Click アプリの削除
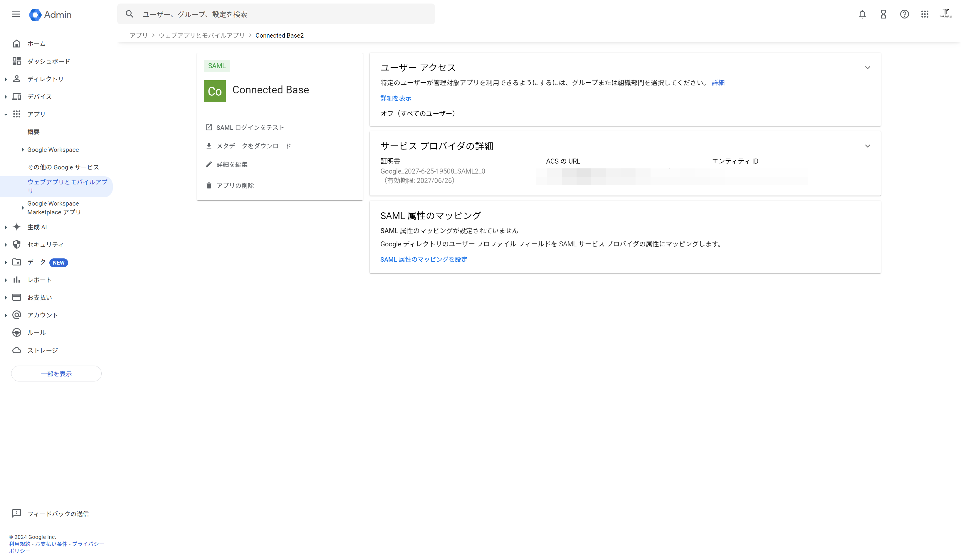 (230, 185)
